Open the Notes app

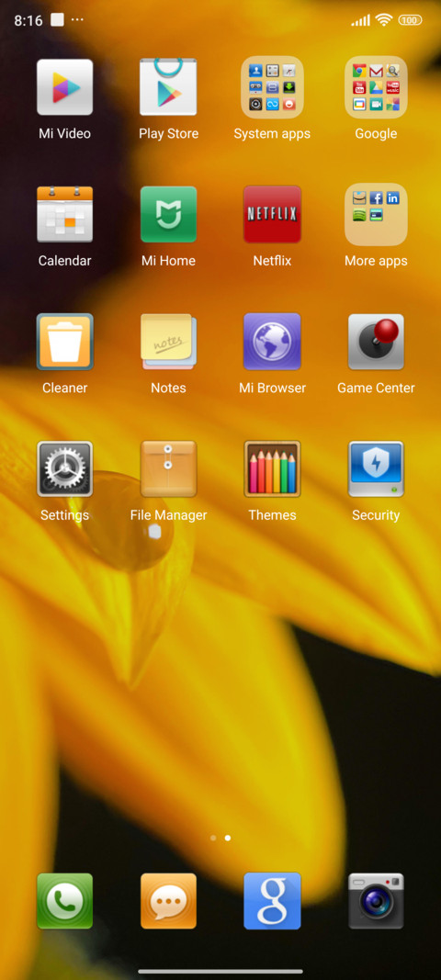click(168, 342)
